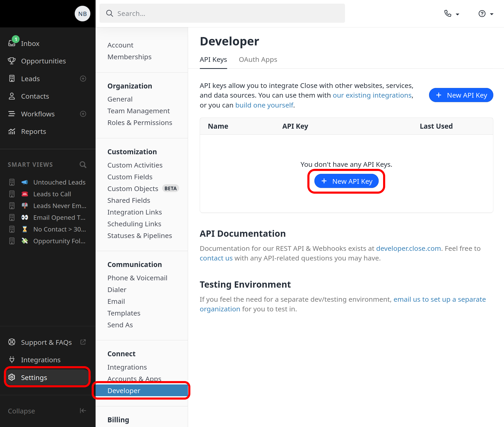Open the Untouched Leads smart view
The image size is (504, 427).
59,182
